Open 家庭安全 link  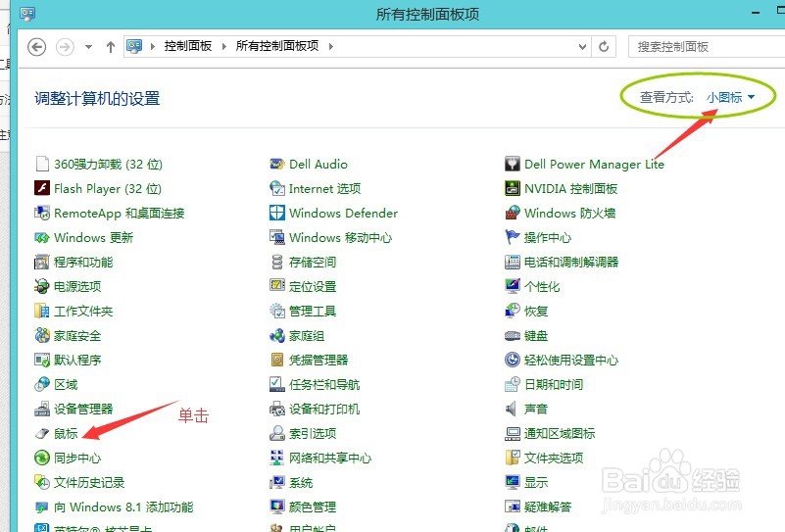click(77, 336)
